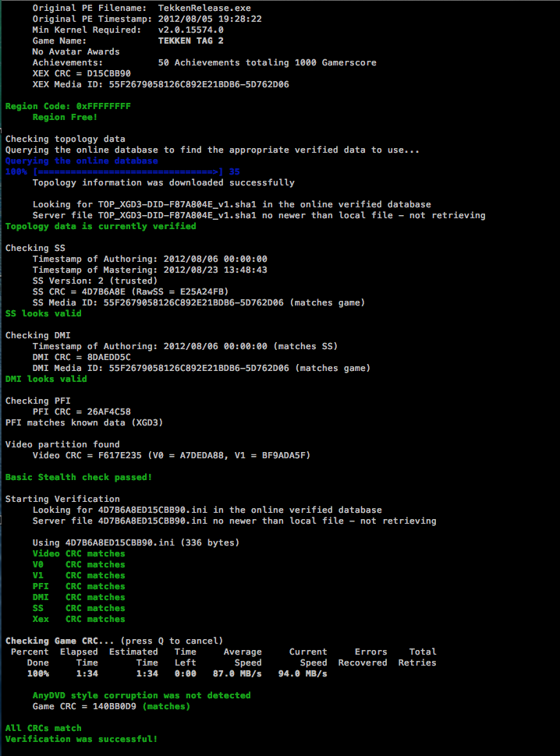Screen dimensions: 560x756
Task: Click the 'Original PE Timestamp' line
Action: 147,19
